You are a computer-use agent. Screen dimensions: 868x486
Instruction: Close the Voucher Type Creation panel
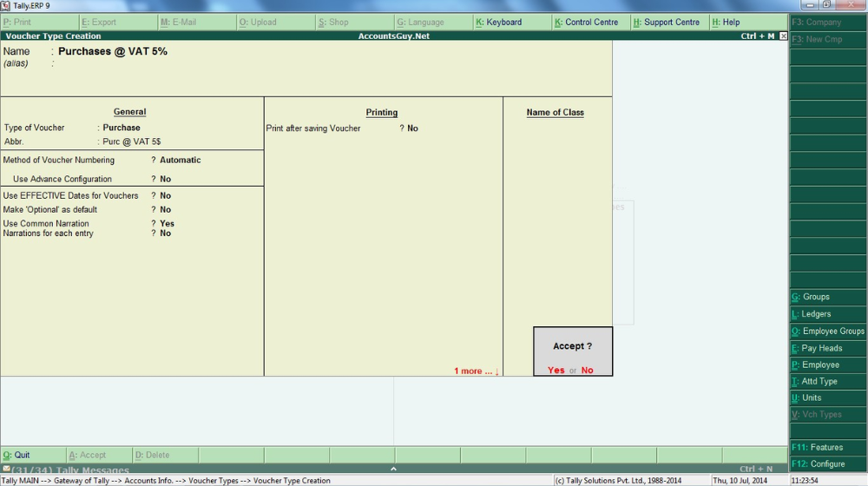783,36
